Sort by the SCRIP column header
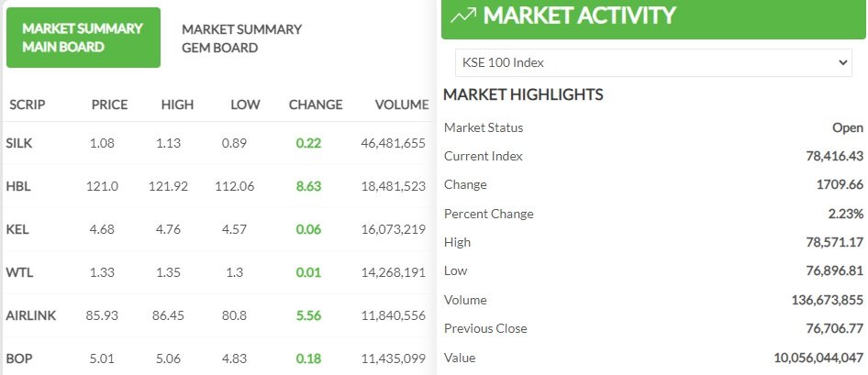The image size is (868, 375). tap(28, 105)
